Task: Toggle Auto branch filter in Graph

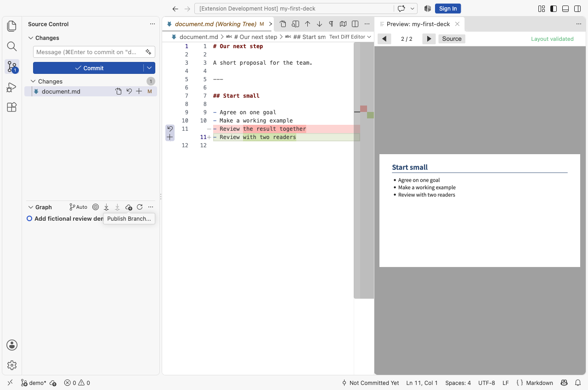Action: coord(78,207)
